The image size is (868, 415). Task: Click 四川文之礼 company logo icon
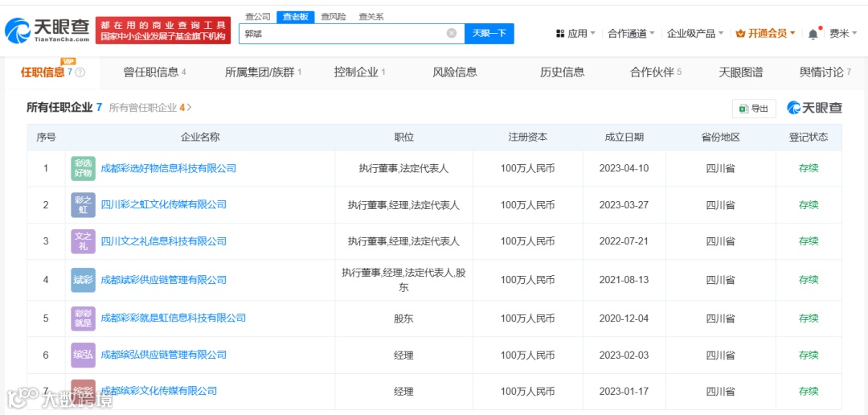click(83, 241)
